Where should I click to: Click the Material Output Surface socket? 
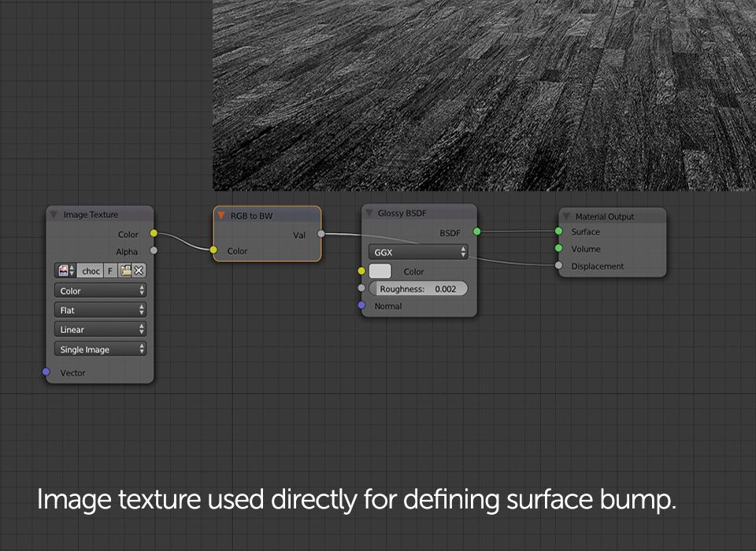click(x=558, y=231)
